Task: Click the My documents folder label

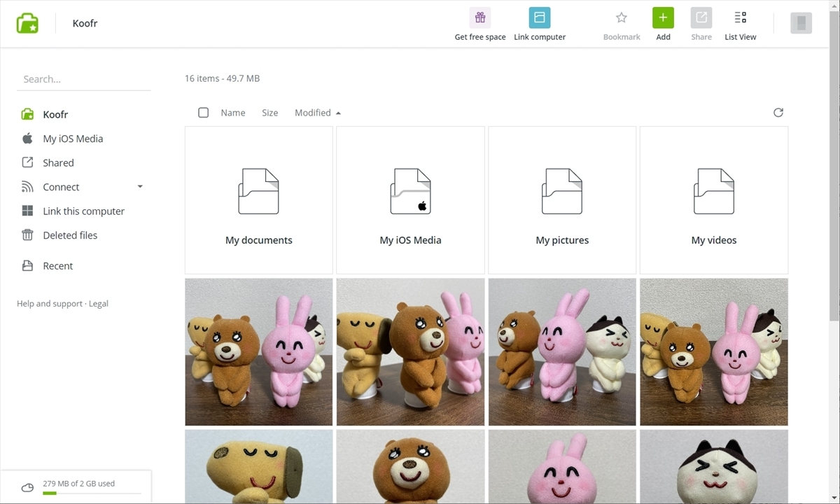Action: [x=258, y=240]
